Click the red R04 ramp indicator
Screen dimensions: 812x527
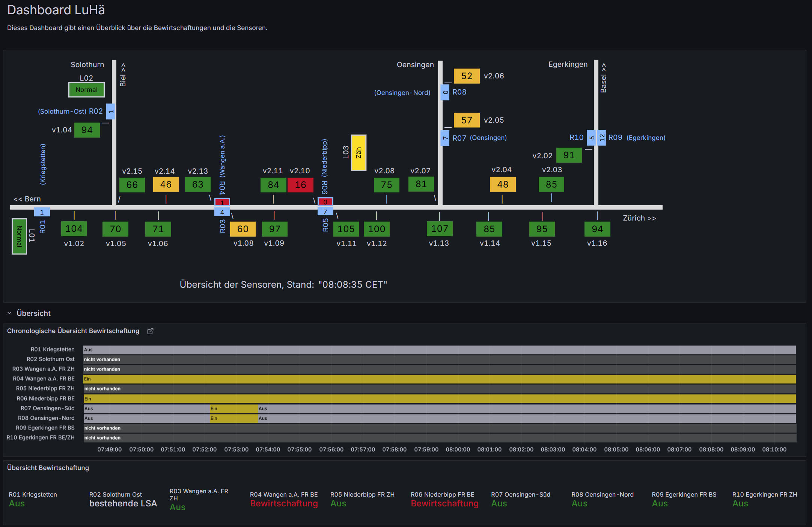coord(222,203)
